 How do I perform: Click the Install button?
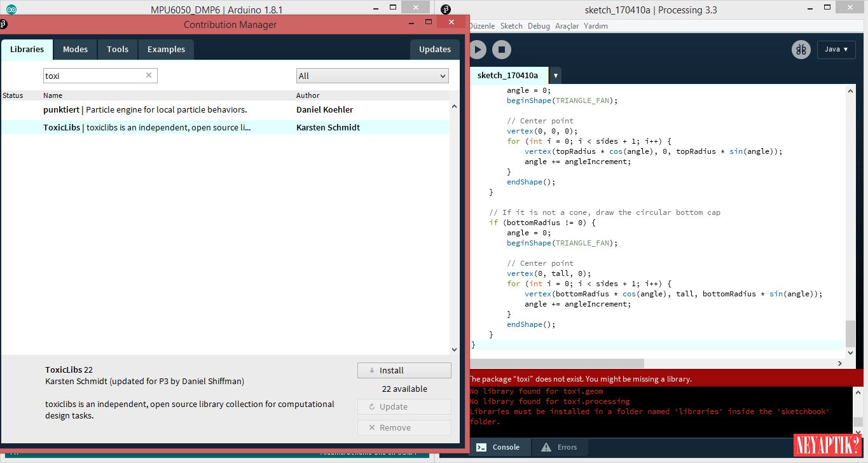click(404, 370)
